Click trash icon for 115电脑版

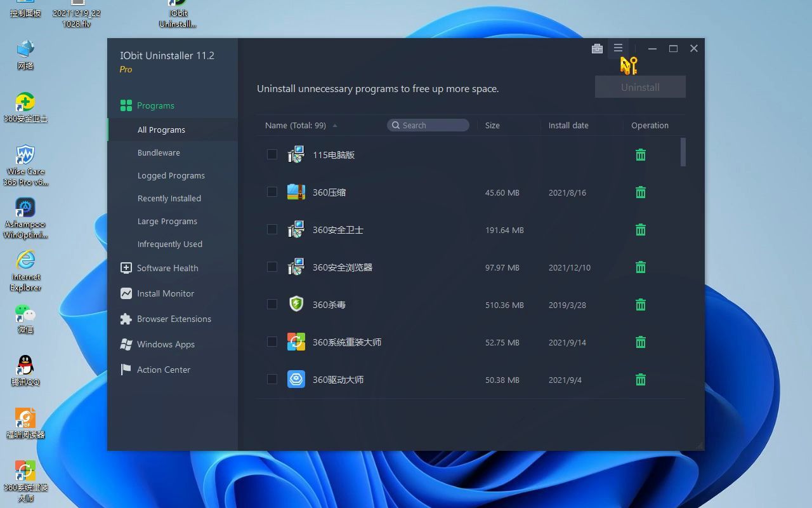tap(641, 155)
